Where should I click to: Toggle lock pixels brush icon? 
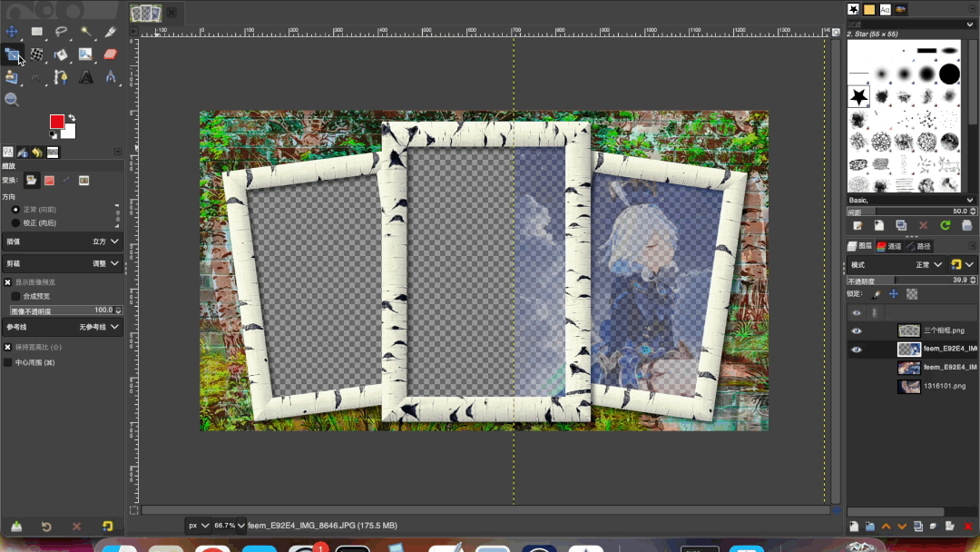click(x=877, y=294)
